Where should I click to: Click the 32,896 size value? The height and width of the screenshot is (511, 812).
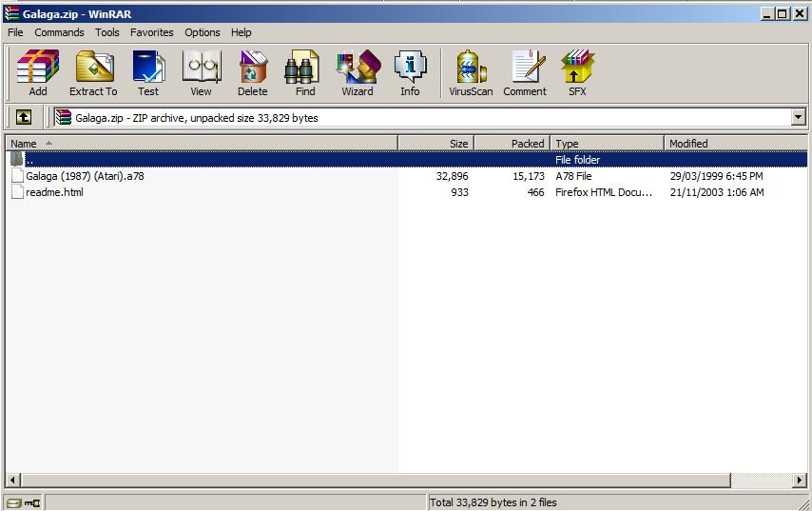pyautogui.click(x=452, y=176)
